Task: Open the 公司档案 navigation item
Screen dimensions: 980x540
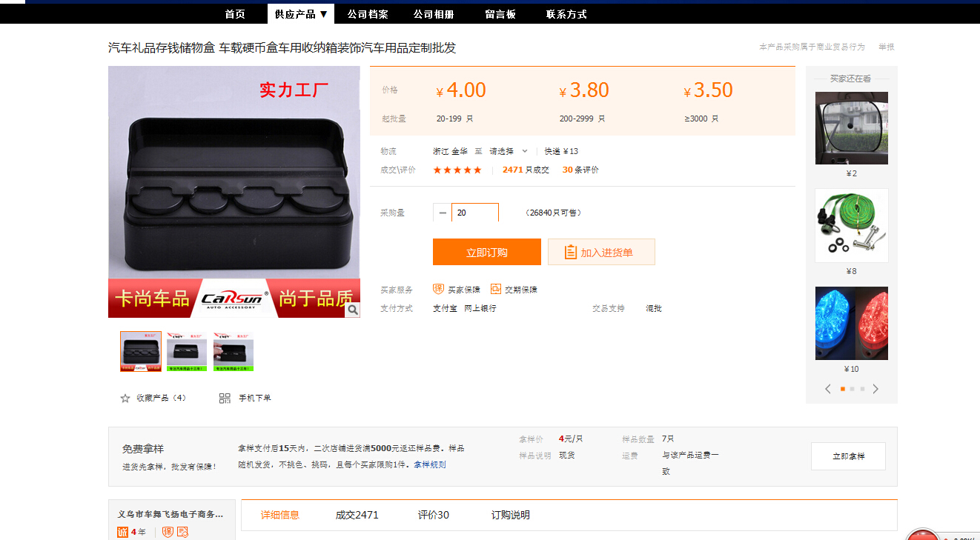Action: [368, 14]
